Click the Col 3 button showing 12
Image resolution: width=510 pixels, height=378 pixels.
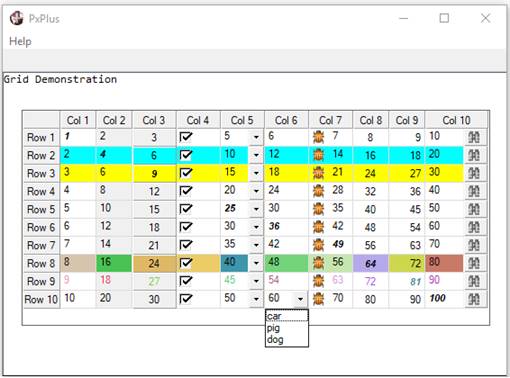point(154,191)
